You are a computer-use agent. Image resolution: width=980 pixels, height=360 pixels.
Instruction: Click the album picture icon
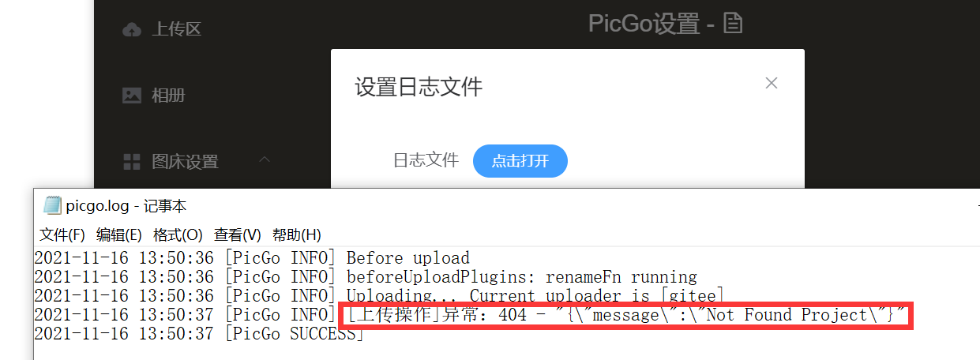click(x=131, y=96)
